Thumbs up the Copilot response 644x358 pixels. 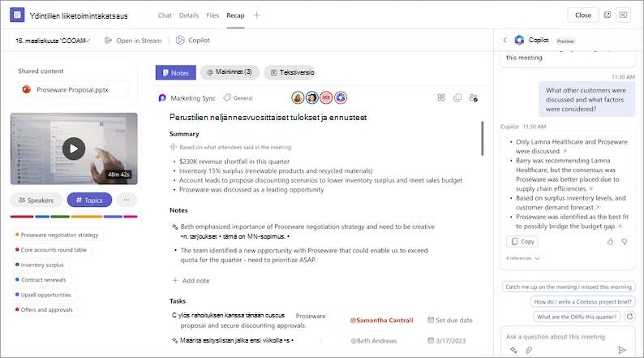(610, 242)
